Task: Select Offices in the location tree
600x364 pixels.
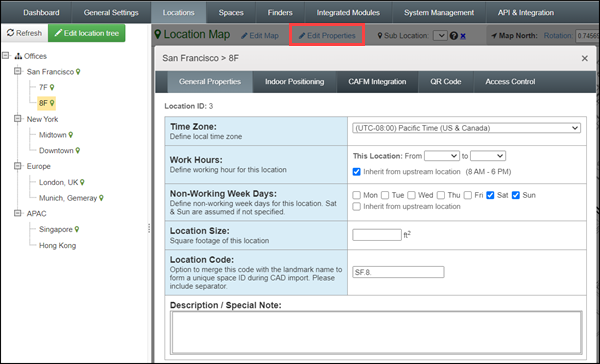Action: (35, 56)
